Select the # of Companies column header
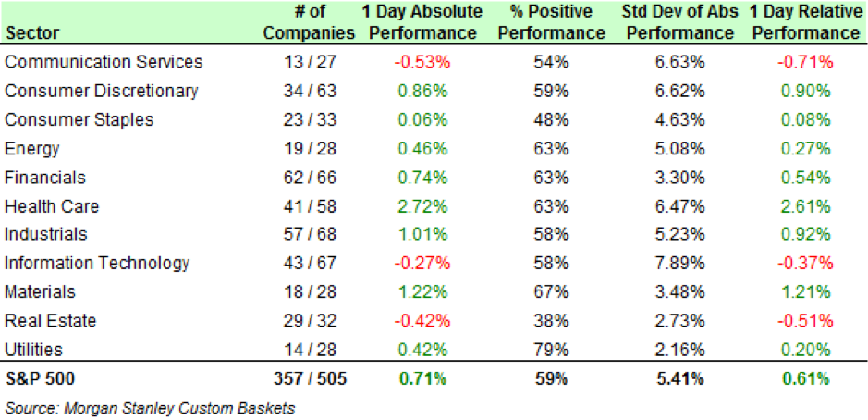Screen dimensions: 868x420 click(x=310, y=22)
